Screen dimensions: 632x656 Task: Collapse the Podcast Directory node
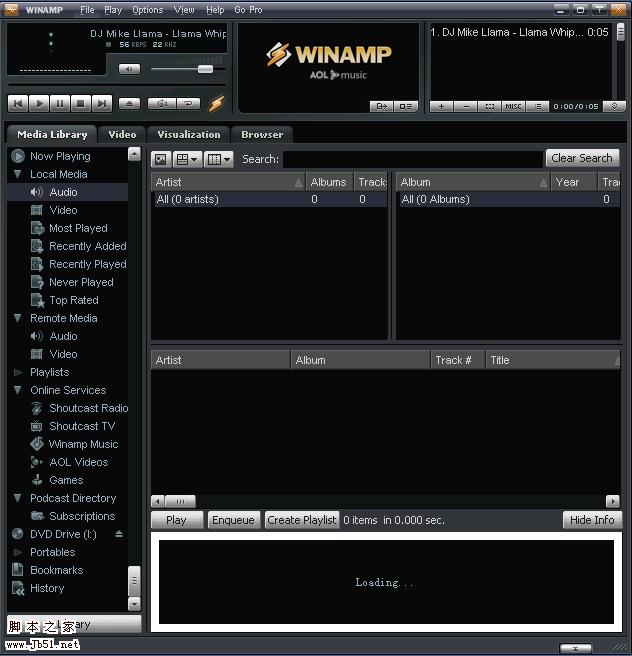[x=18, y=498]
